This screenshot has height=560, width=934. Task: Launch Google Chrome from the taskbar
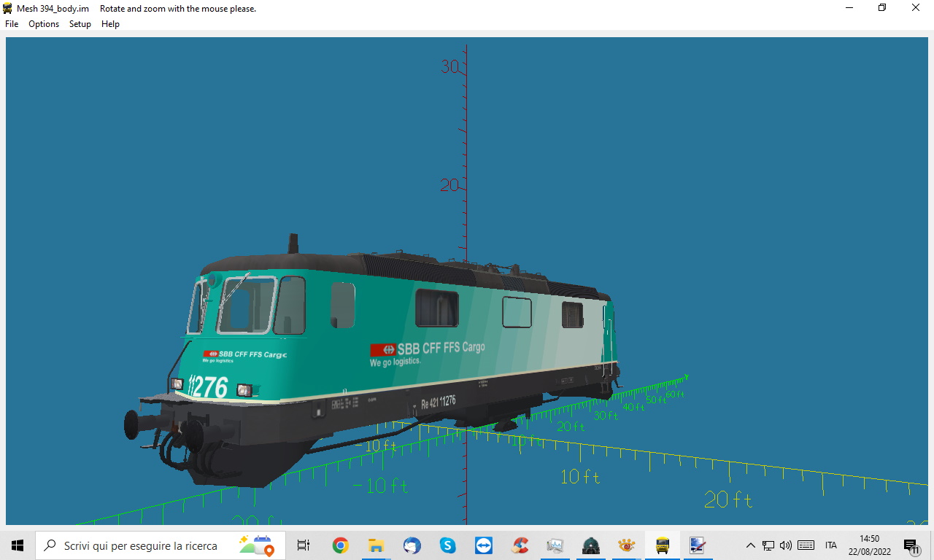(x=340, y=545)
